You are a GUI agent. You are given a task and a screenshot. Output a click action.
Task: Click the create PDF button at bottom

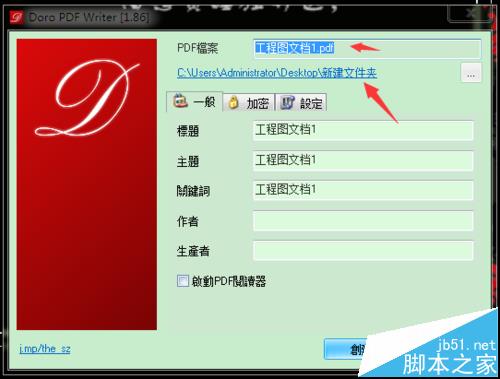point(347,349)
